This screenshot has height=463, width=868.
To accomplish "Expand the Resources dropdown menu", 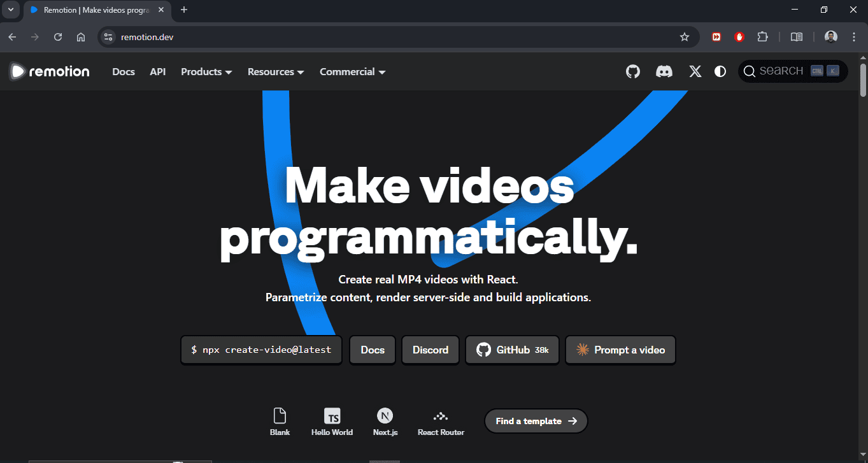I will pyautogui.click(x=276, y=72).
